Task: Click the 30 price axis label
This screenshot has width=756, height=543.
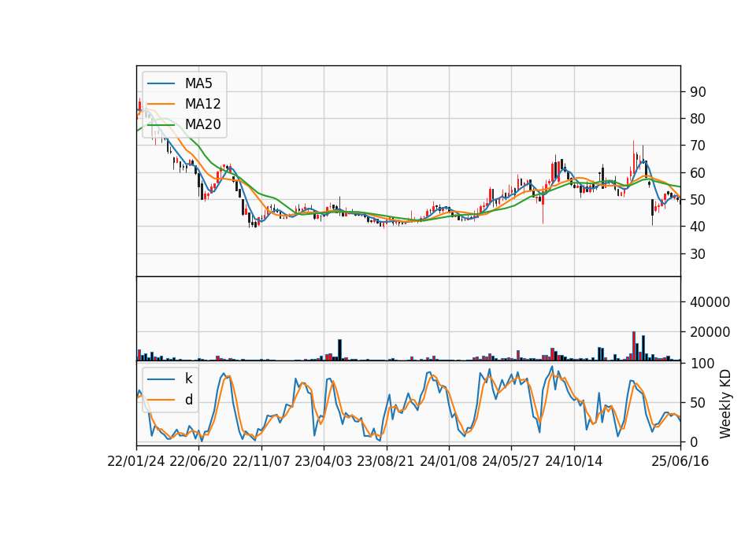Action: click(698, 254)
